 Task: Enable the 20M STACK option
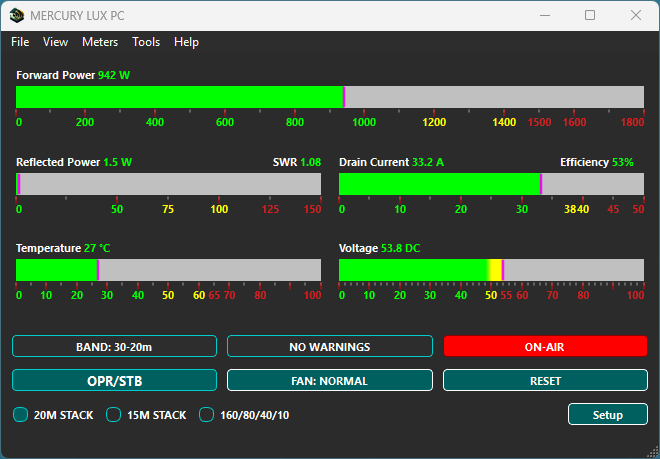click(21, 415)
